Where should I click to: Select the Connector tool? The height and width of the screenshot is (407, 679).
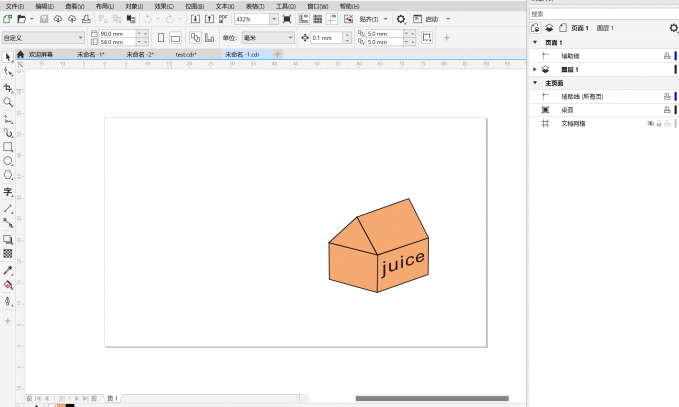(8, 223)
